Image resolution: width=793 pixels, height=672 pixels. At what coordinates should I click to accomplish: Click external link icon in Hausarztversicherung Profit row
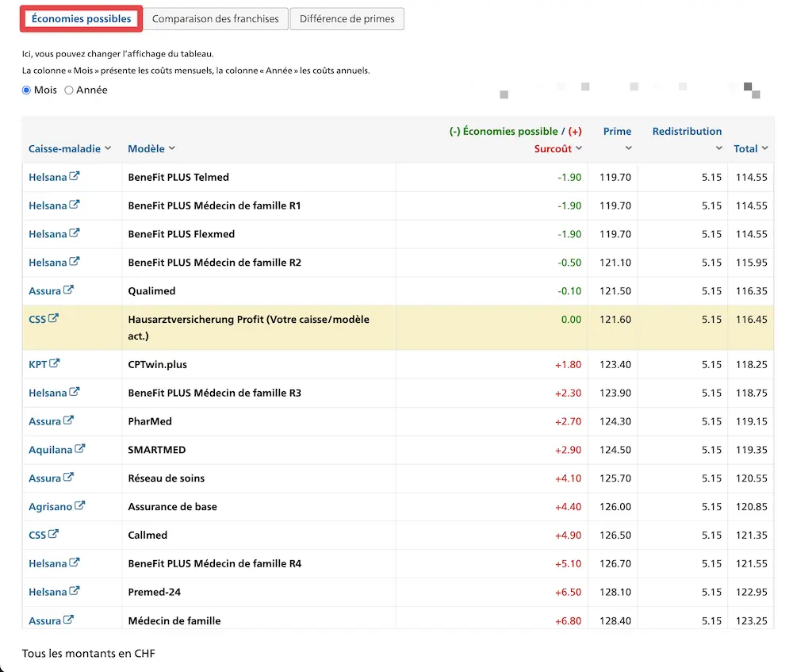click(x=53, y=318)
